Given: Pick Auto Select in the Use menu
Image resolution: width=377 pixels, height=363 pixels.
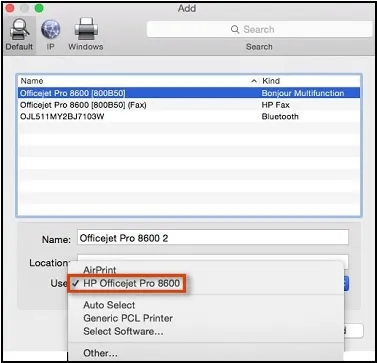Looking at the screenshot, I should click(x=109, y=305).
